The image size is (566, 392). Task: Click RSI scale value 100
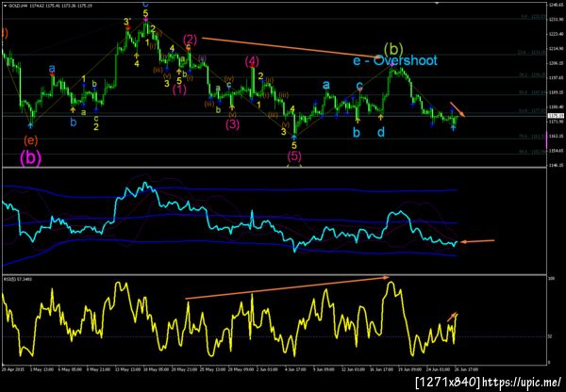point(551,279)
